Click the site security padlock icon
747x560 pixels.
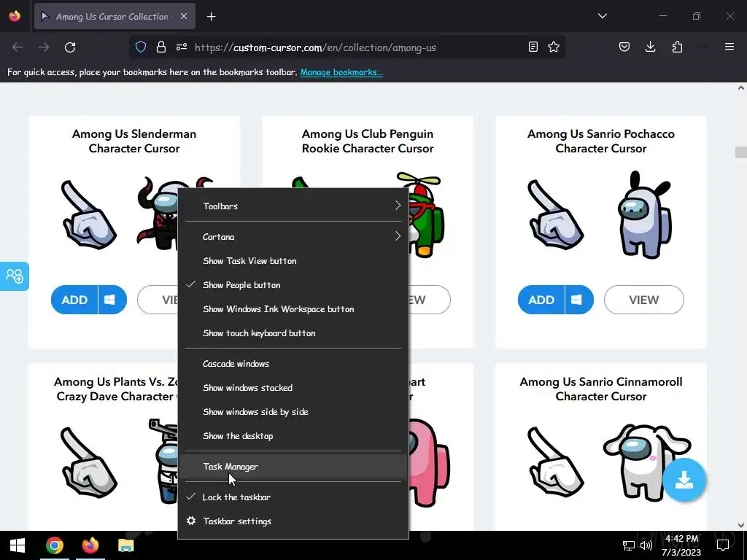pos(161,47)
